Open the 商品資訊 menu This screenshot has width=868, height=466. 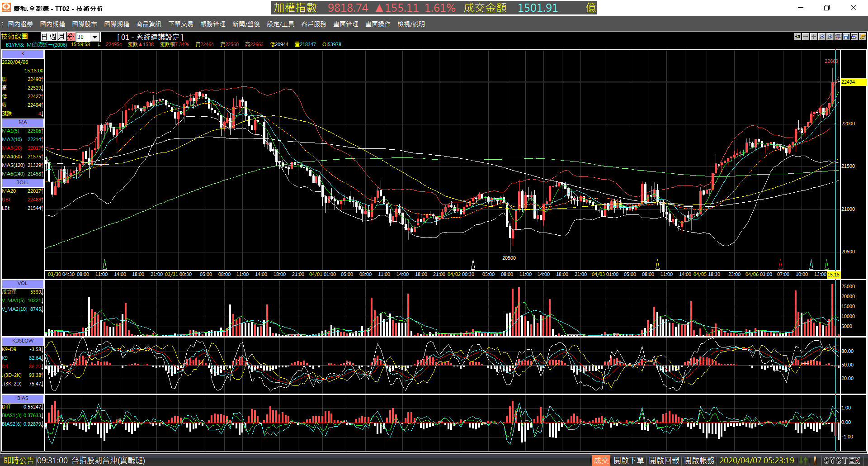click(149, 24)
